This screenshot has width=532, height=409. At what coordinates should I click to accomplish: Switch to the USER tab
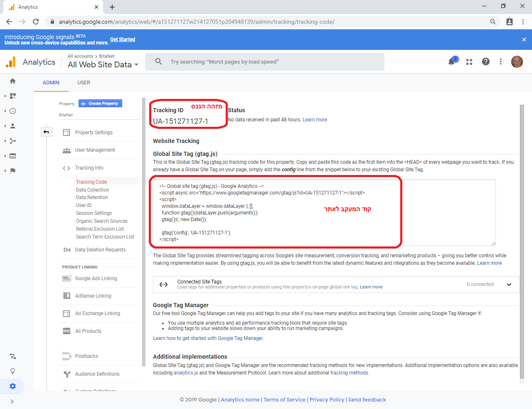[84, 83]
